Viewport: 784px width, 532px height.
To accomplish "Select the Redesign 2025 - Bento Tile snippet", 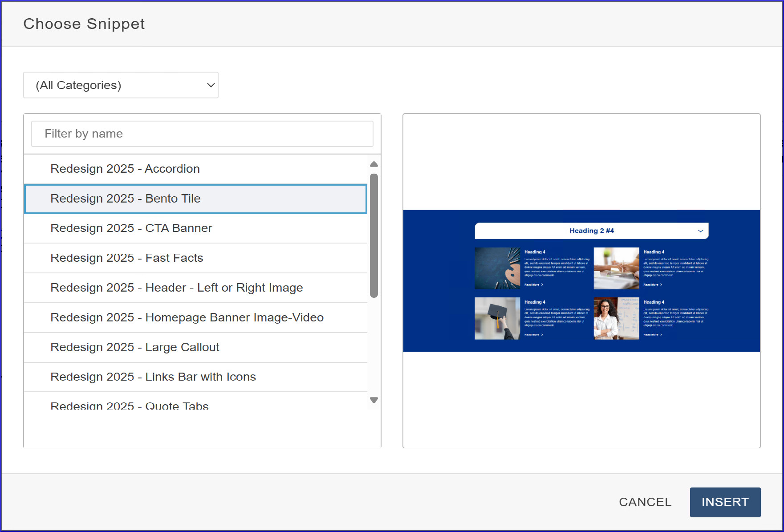I will 126,199.
